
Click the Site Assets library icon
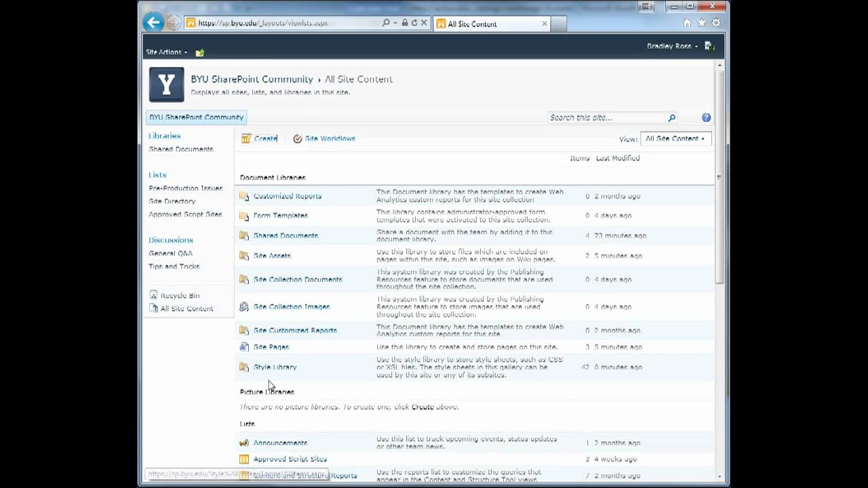click(x=244, y=256)
